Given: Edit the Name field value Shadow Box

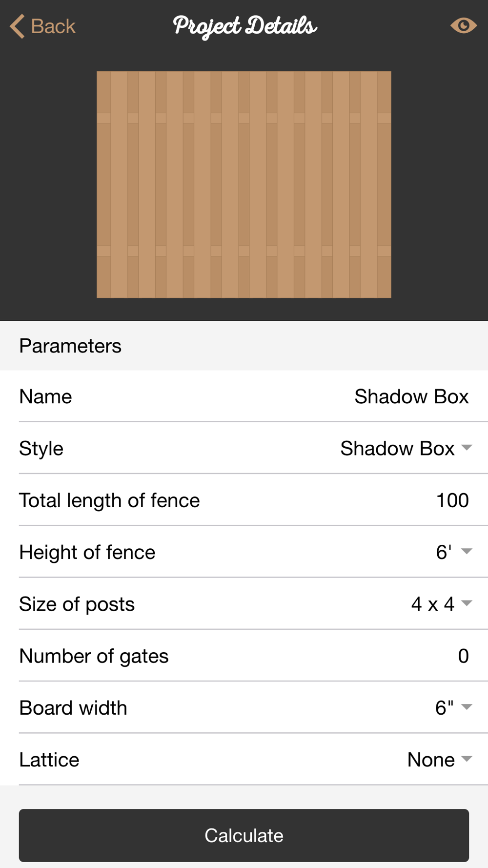Looking at the screenshot, I should point(411,396).
